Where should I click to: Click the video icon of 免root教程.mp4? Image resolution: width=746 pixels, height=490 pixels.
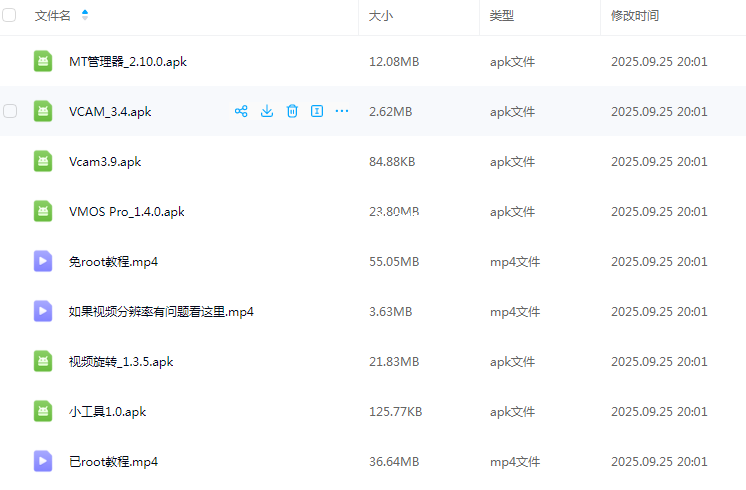43,261
